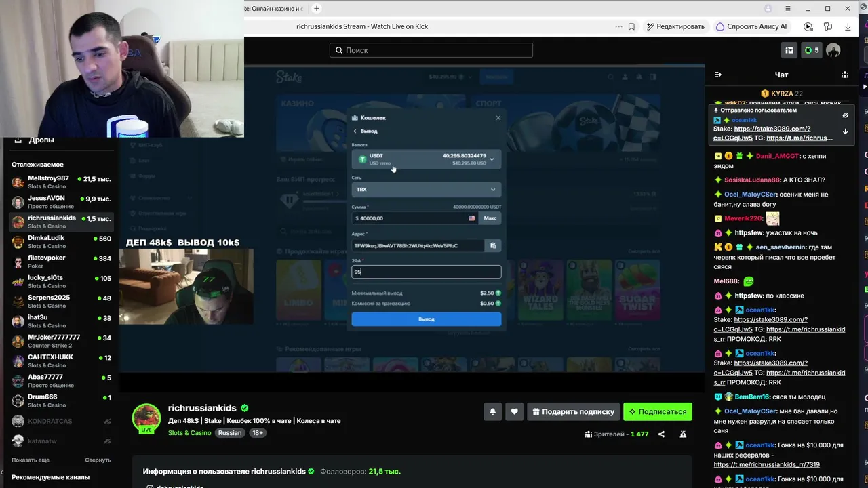The width and height of the screenshot is (868, 488).
Task: Select the Mellstroy987 followed channel
Action: (61, 182)
